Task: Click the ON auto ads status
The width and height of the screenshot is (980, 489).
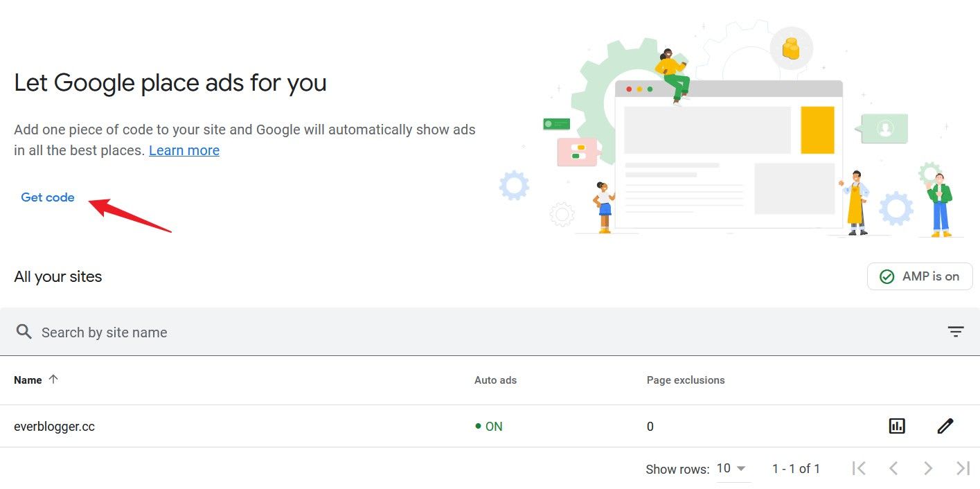Action: (489, 427)
